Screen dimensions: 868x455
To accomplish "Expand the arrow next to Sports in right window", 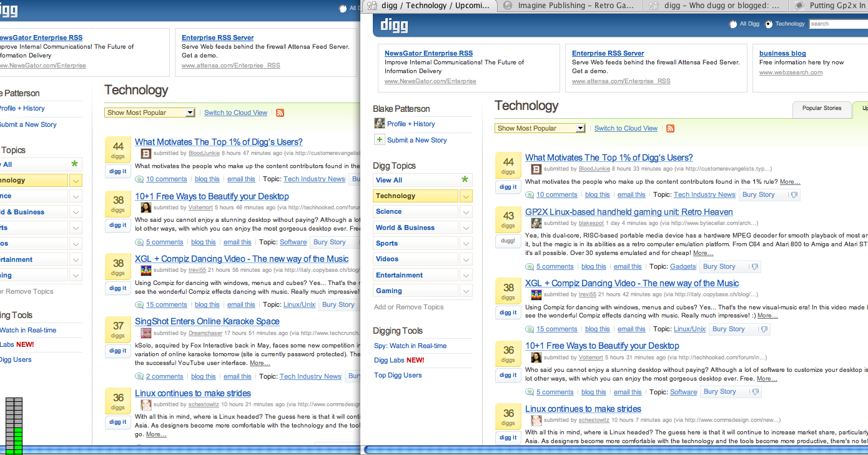I will pyautogui.click(x=466, y=244).
